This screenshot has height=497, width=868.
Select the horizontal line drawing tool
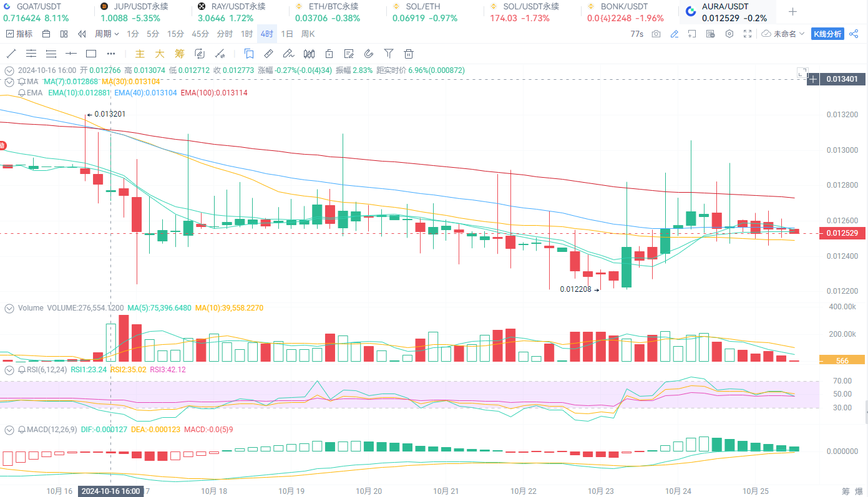tap(71, 54)
